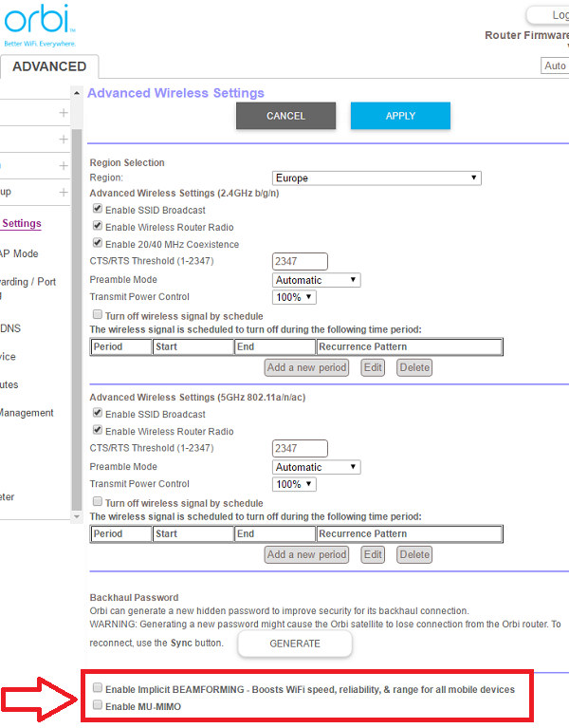Viewport: 569px width, 728px height.
Task: Click 2.4GHz schedule Delete button
Action: coord(414,367)
